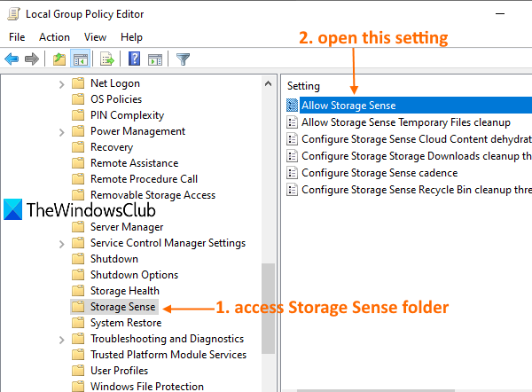Open the View menu

point(95,37)
